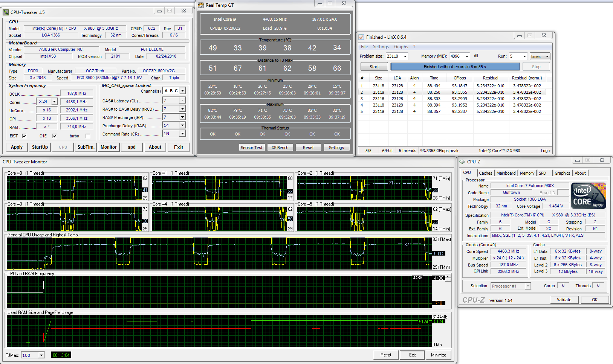Minimize the Real Temp GT window
Screen dimensions: 613x364
click(320, 4)
